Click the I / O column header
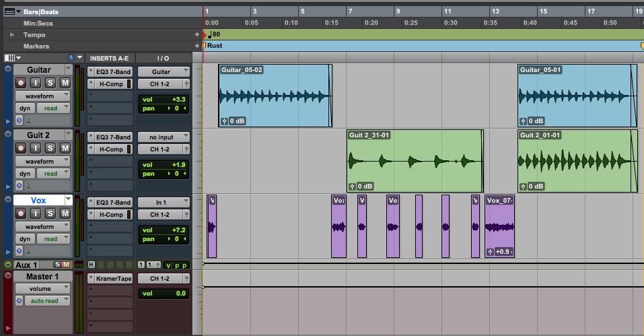Screen dimensions: 644x336 163,59
